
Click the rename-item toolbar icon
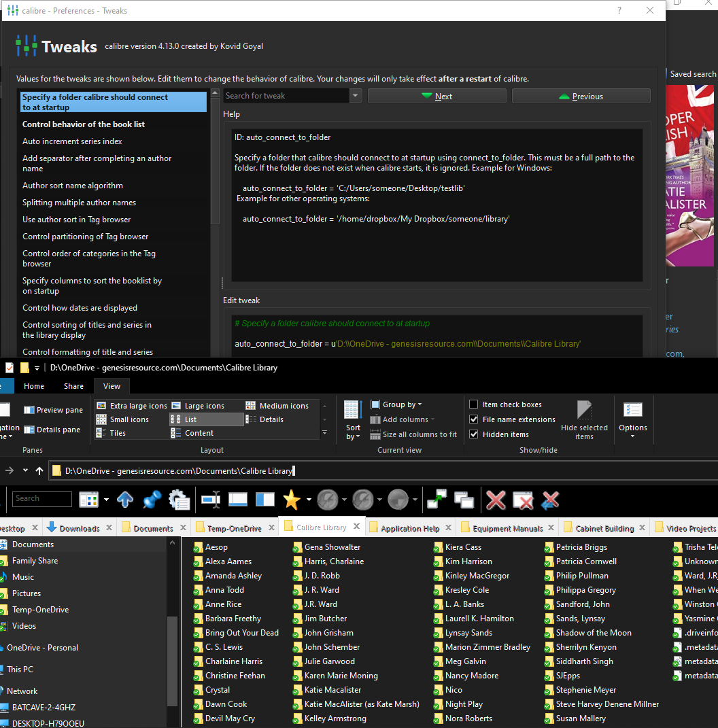tap(211, 500)
